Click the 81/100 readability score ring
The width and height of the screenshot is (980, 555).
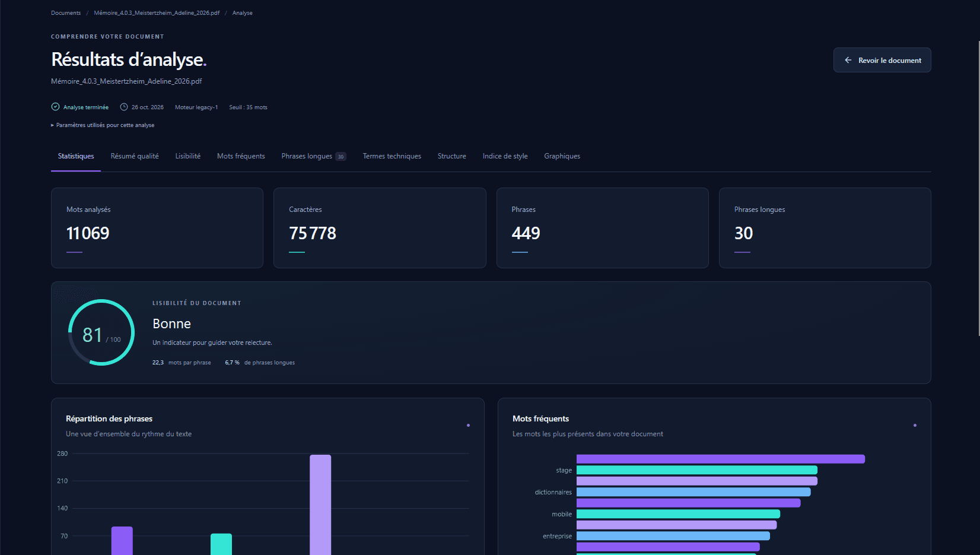click(x=101, y=332)
